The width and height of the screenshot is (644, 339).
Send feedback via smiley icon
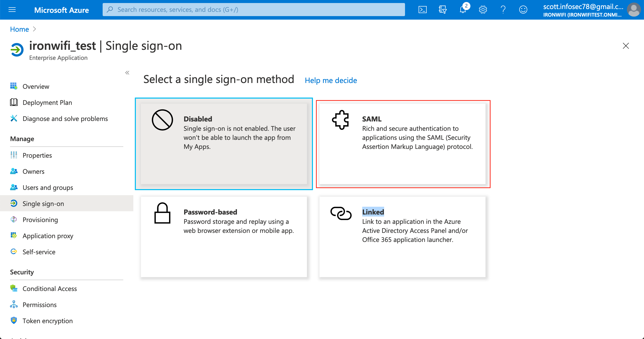(x=523, y=10)
